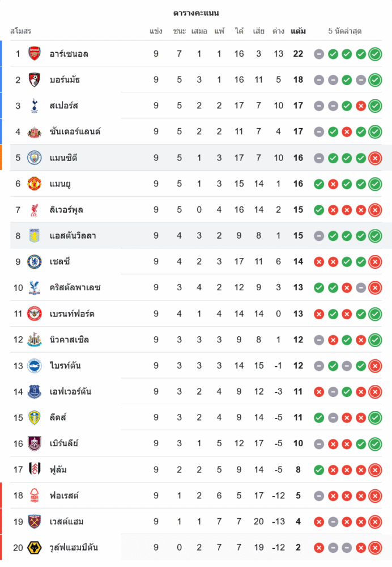The height and width of the screenshot is (567, 392).
Task: Click the Wolves crest in last place
Action: (x=35, y=548)
